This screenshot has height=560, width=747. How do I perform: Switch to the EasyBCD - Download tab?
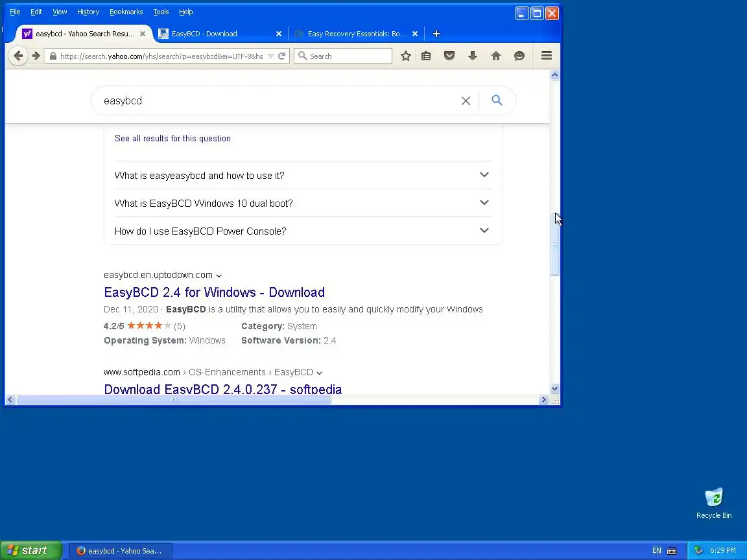coord(220,34)
